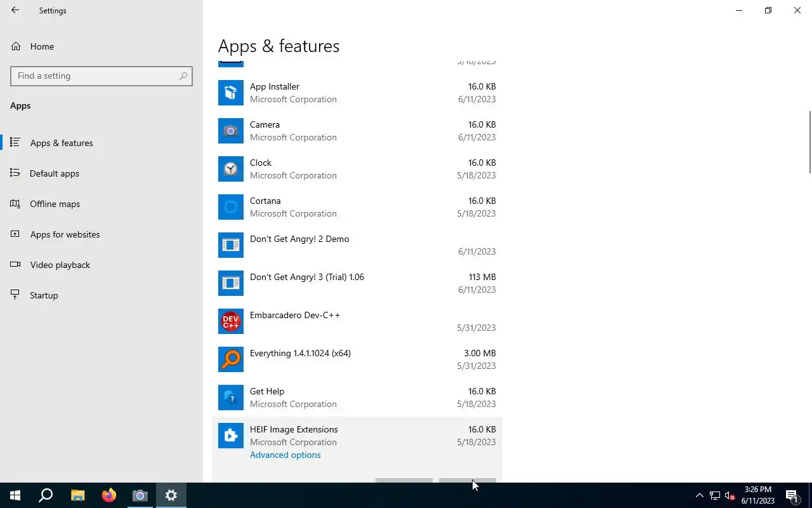Select the Camera entry name
This screenshot has width=812, height=508.
coord(265,124)
